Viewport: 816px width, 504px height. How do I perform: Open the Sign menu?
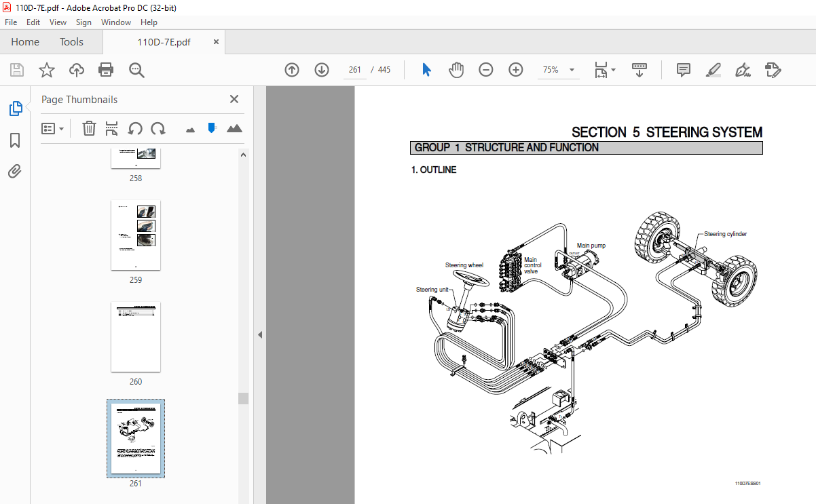(84, 22)
